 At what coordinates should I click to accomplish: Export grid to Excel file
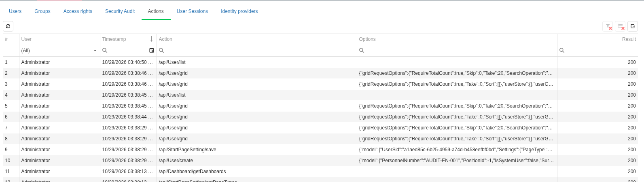pyautogui.click(x=633, y=26)
